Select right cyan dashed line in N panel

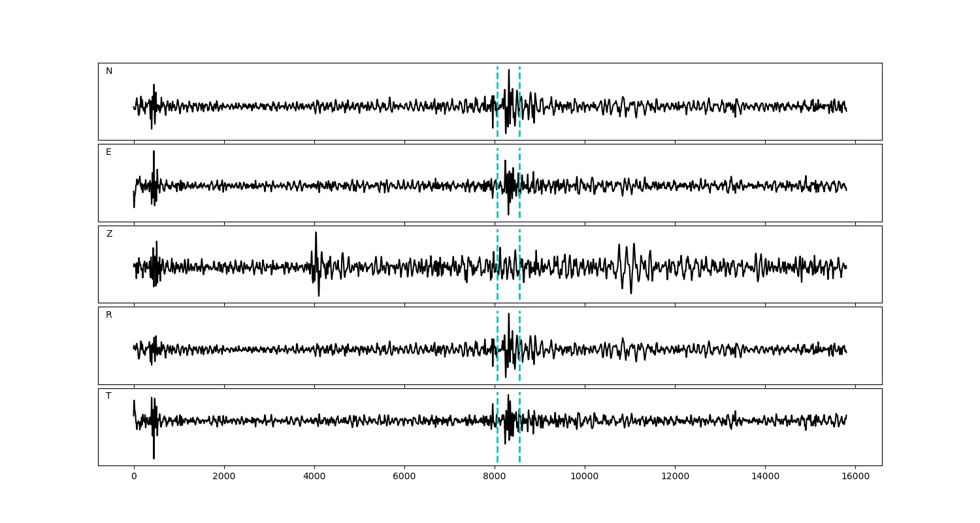[519, 85]
